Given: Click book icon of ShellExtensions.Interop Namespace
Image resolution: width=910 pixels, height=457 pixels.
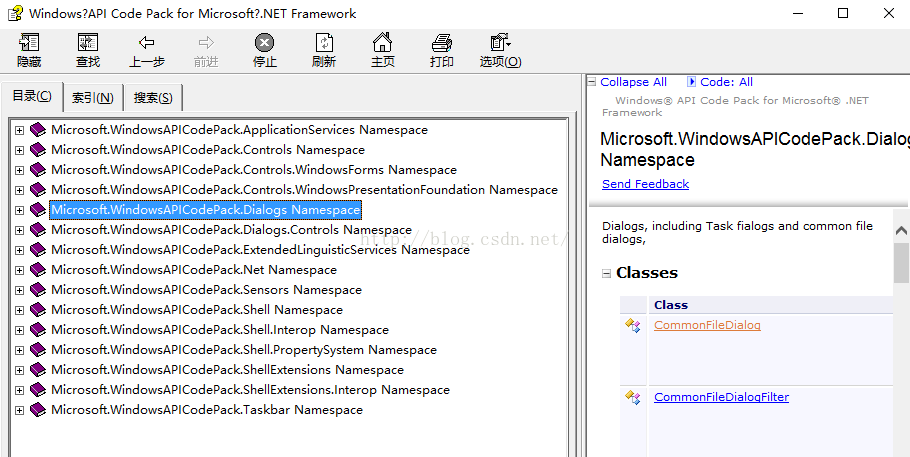Looking at the screenshot, I should click(38, 390).
